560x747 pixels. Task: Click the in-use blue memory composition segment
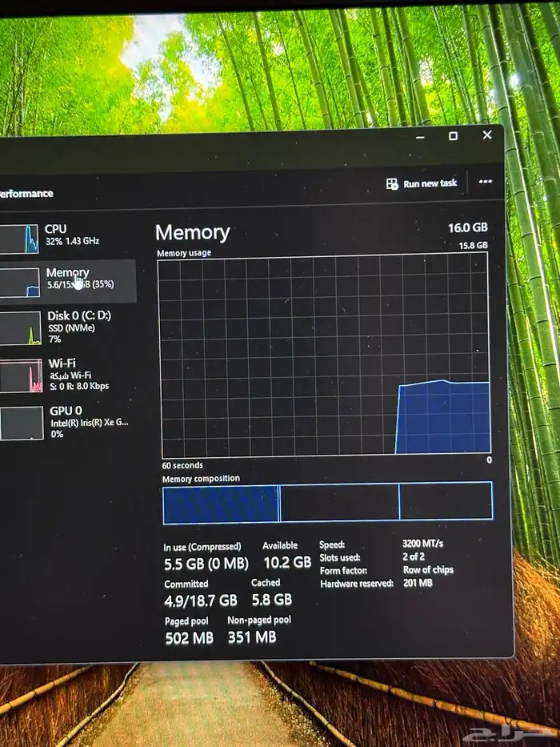(221, 504)
